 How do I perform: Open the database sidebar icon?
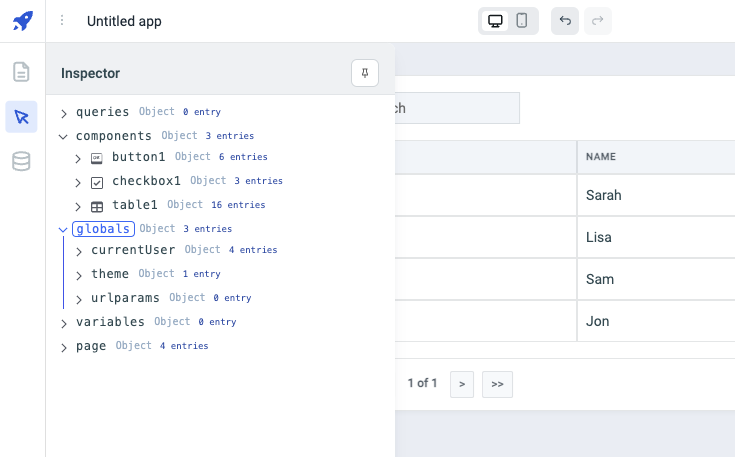click(x=21, y=161)
